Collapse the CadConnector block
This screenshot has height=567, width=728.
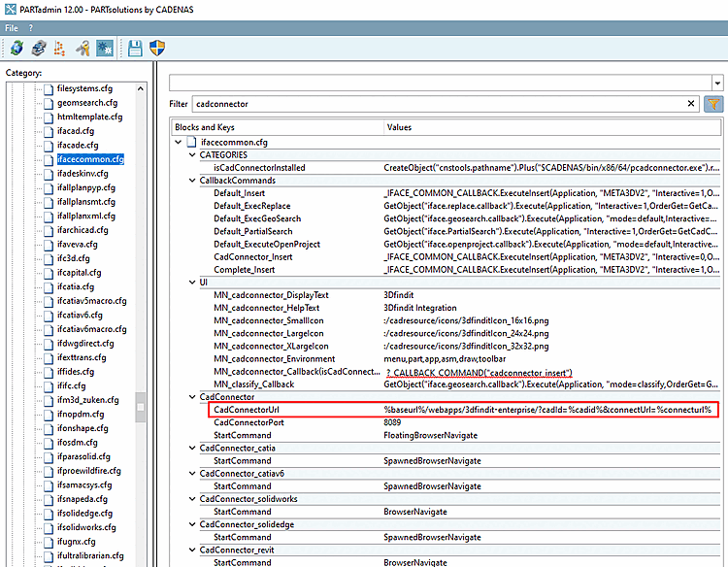(x=191, y=397)
